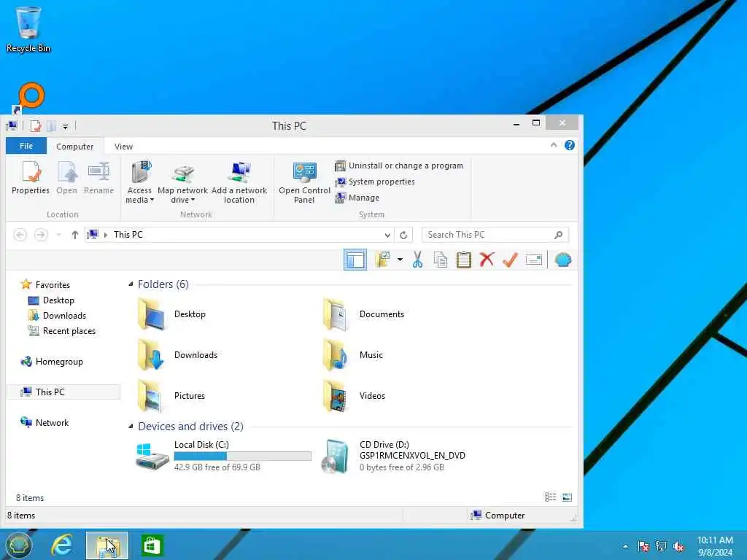Click the Open button in Location group

coord(66,178)
